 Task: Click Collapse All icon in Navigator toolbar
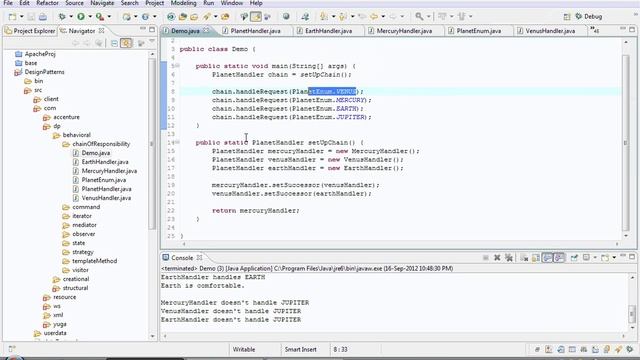point(114,43)
